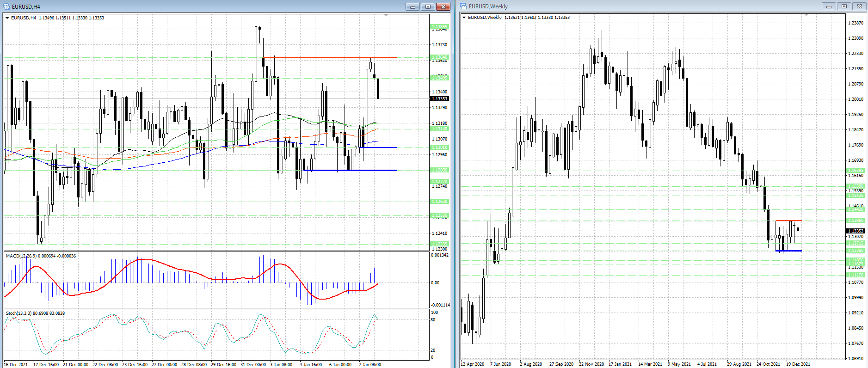
Task: Select the red horizontal line on Weekly chart
Action: pyautogui.click(x=788, y=221)
